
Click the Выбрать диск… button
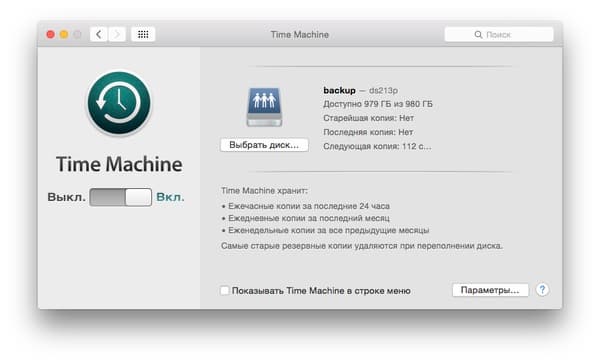[264, 145]
